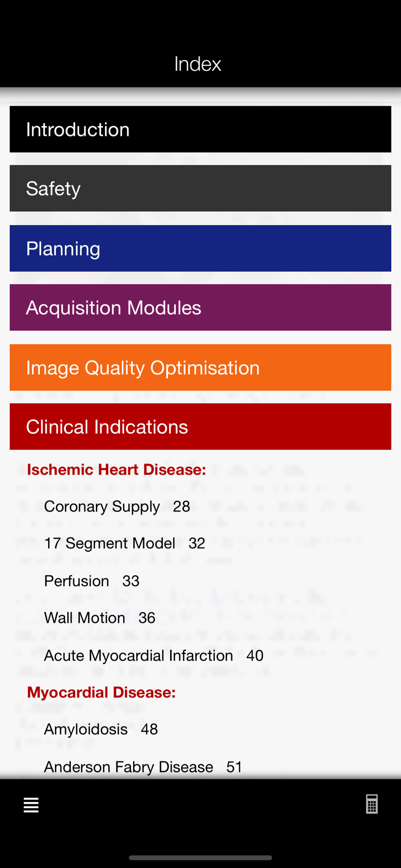The width and height of the screenshot is (401, 868).
Task: Open Image Quality Optimisation section
Action: pos(200,368)
